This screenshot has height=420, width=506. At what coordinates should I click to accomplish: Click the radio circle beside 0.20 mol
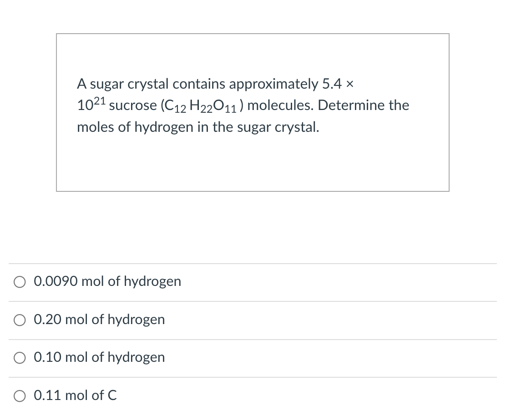click(x=20, y=320)
